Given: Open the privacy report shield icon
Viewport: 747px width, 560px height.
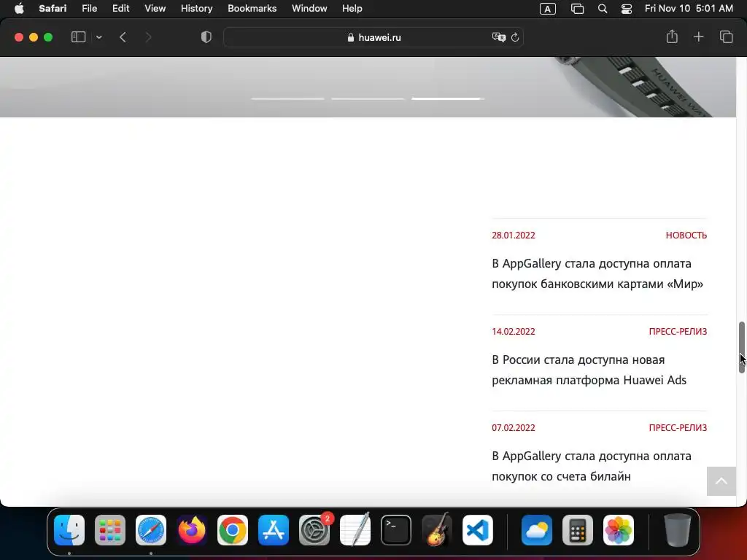Looking at the screenshot, I should pos(206,37).
